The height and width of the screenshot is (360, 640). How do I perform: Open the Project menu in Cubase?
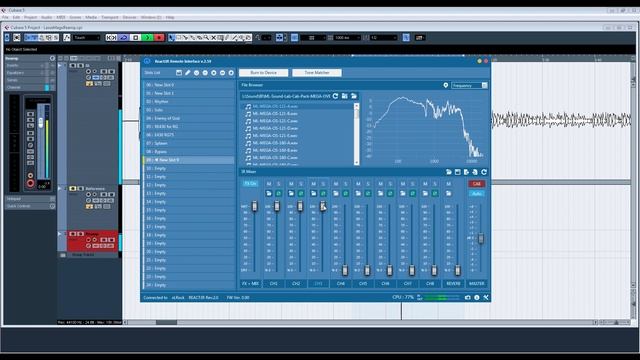pos(31,18)
